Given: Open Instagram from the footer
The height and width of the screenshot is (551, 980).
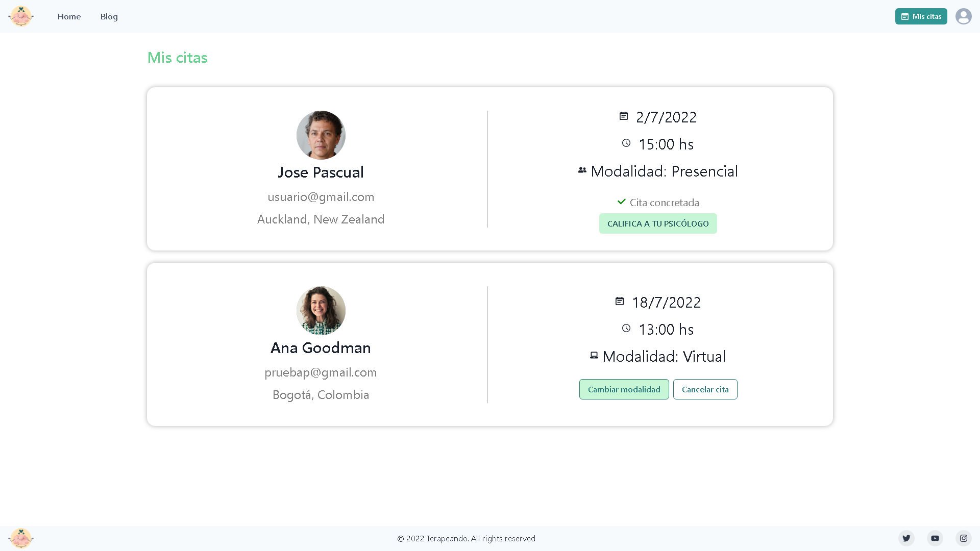Looking at the screenshot, I should coord(964,538).
